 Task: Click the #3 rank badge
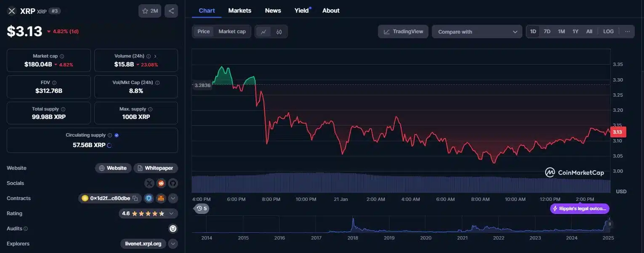(55, 11)
